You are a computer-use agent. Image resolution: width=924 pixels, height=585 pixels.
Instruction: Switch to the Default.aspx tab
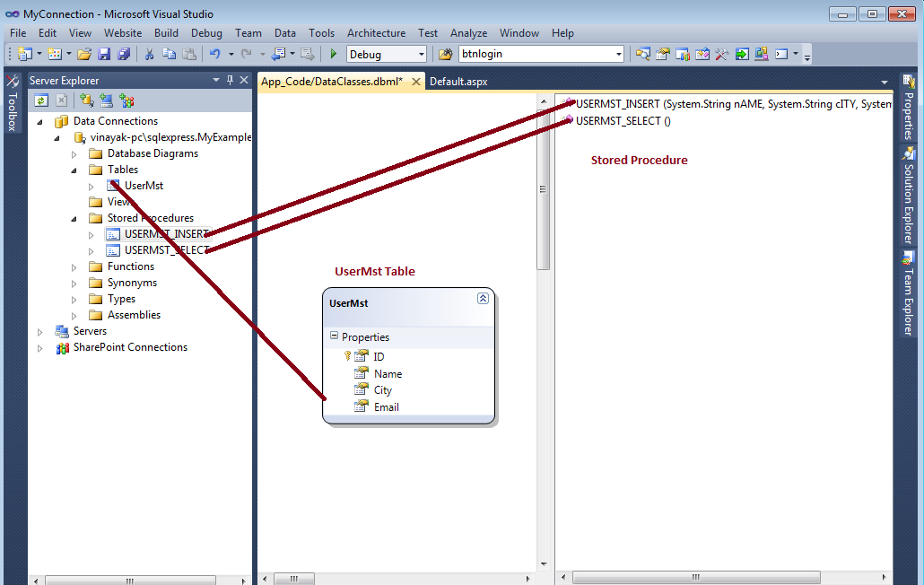pyautogui.click(x=458, y=82)
